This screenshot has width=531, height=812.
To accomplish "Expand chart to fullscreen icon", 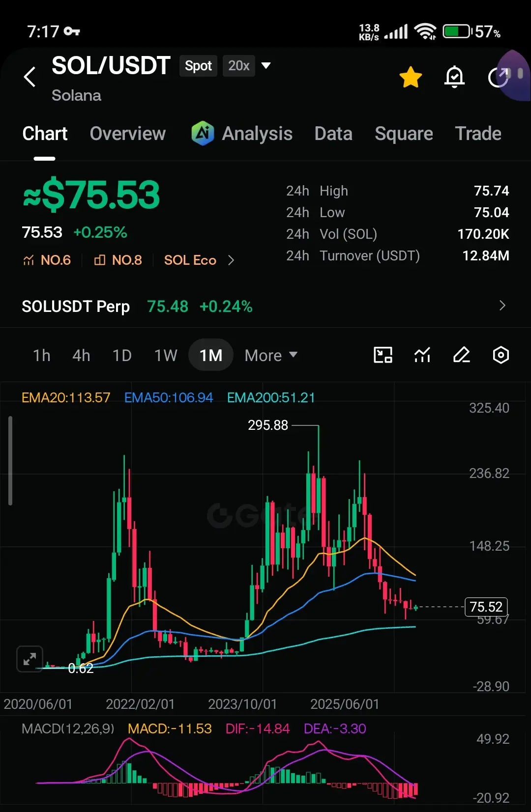I will coord(29,659).
